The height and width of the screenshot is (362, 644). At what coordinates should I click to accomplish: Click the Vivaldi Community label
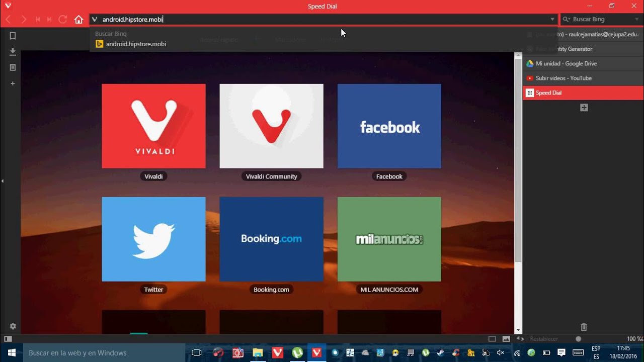click(x=271, y=176)
